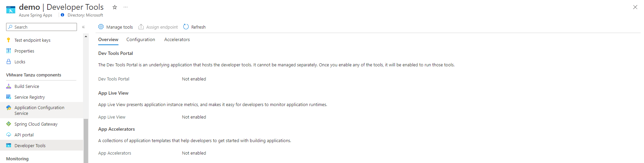The width and height of the screenshot is (644, 163).
Task: Click the Refresh button
Action: coord(194,27)
